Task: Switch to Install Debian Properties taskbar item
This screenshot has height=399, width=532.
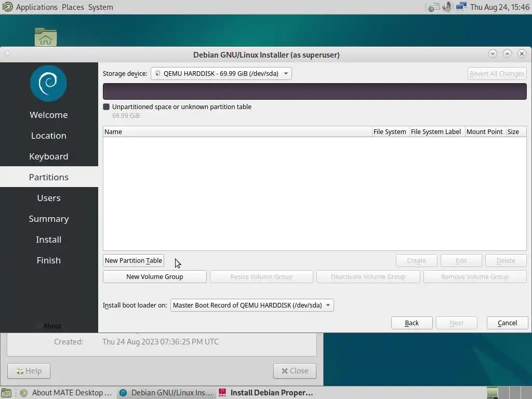Action: point(267,393)
